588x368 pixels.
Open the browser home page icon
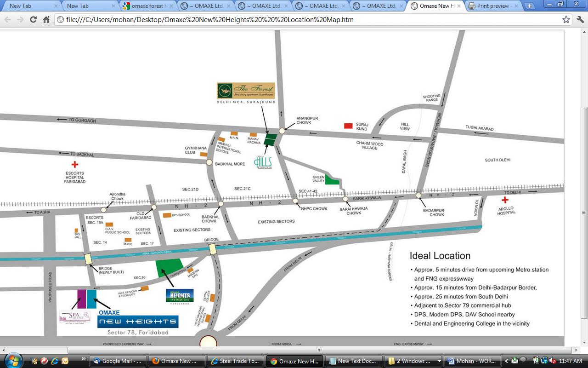click(46, 20)
